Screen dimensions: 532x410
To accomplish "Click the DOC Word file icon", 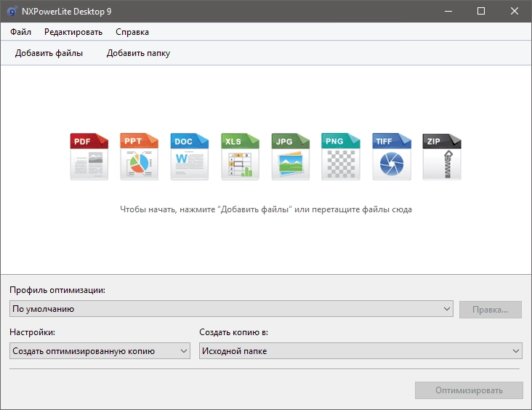I will point(189,156).
